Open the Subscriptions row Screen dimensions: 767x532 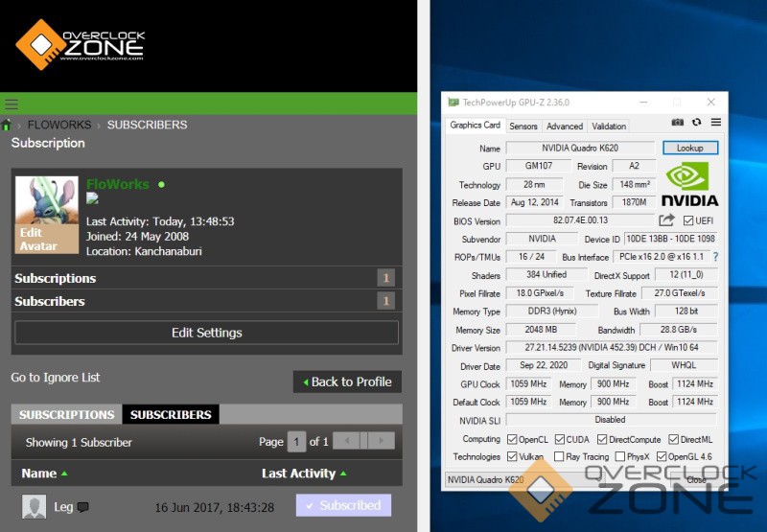tap(206, 278)
